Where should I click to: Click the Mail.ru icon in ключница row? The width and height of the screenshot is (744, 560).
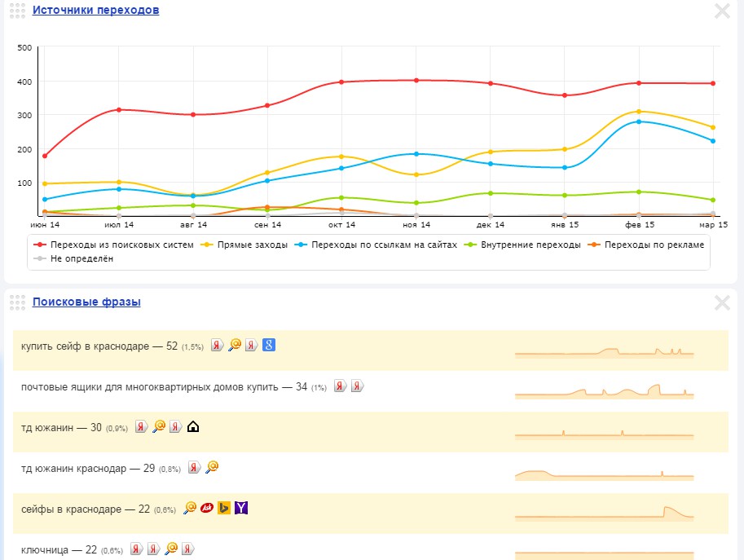pos(171,549)
